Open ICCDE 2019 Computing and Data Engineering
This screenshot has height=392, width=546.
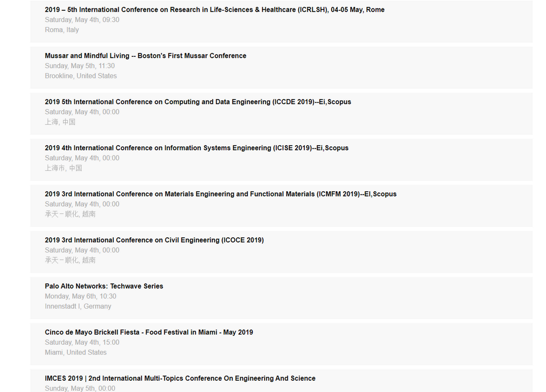tap(198, 102)
